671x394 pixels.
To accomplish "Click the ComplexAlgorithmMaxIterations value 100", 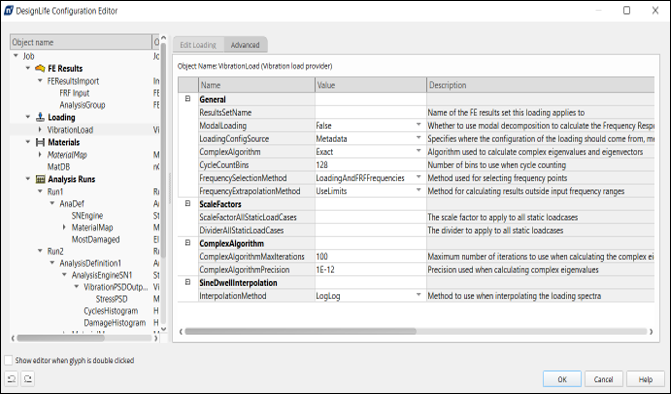I will tap(370, 256).
